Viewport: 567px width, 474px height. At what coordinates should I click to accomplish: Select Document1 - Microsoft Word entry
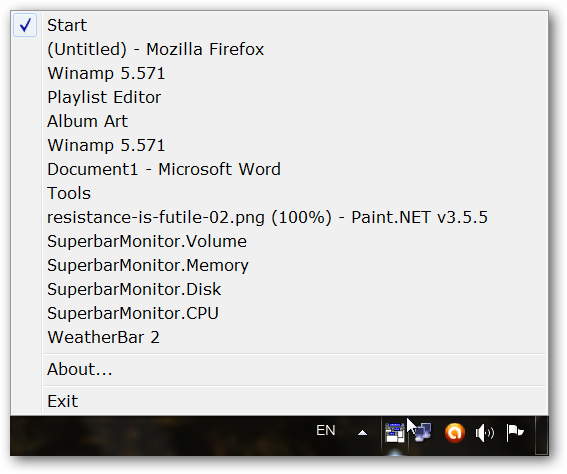pos(279,169)
